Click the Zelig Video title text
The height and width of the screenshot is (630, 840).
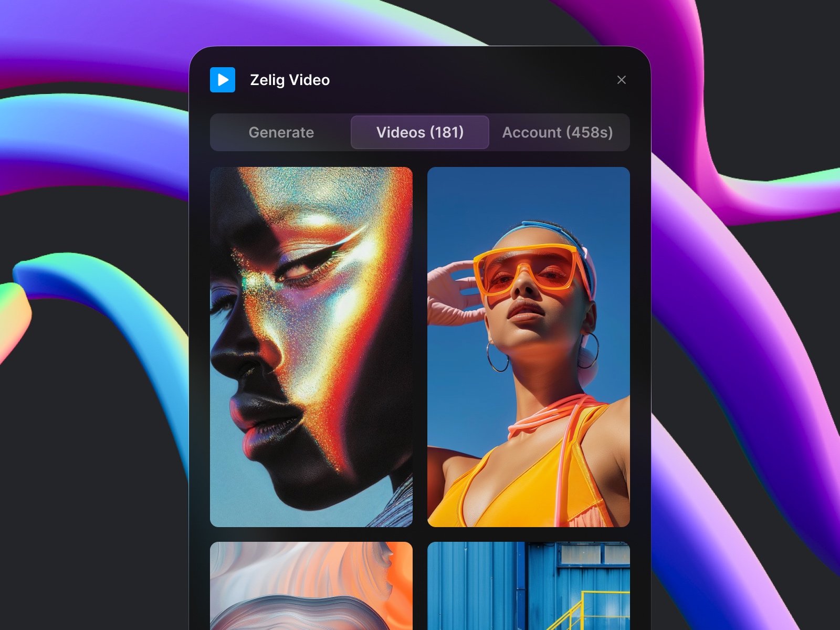click(x=289, y=80)
